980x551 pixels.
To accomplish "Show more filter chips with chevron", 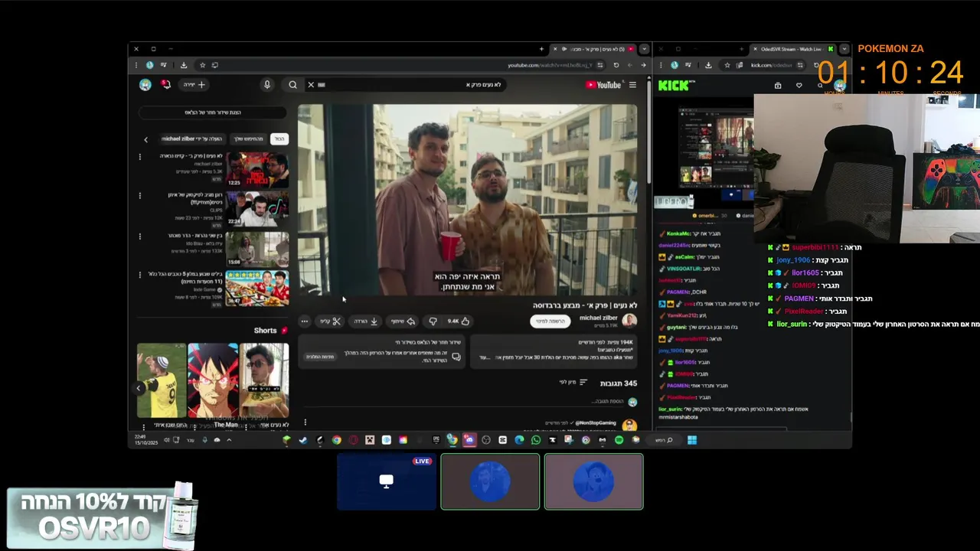I will pyautogui.click(x=145, y=139).
